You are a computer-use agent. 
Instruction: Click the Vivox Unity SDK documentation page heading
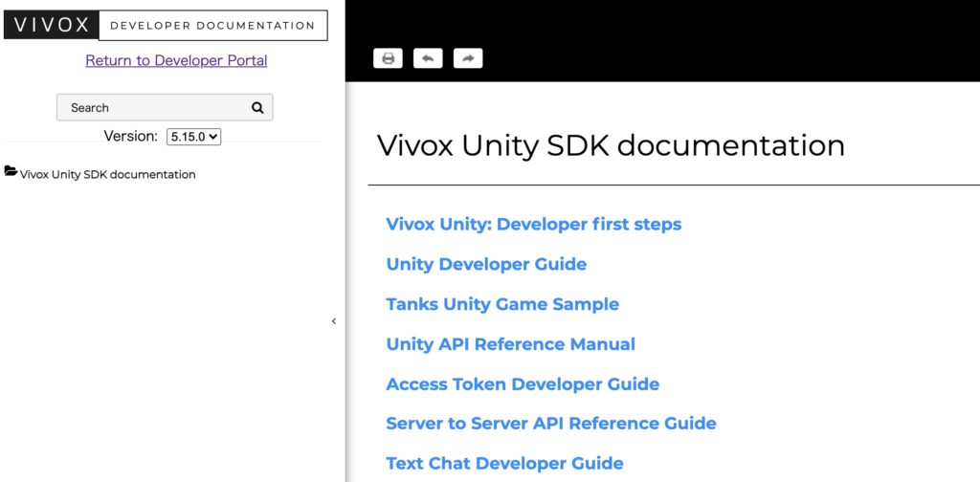click(x=611, y=145)
